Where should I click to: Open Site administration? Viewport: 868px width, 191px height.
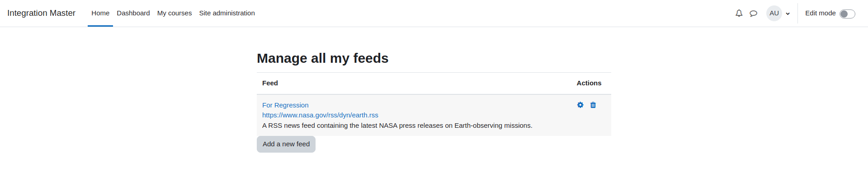coord(227,13)
